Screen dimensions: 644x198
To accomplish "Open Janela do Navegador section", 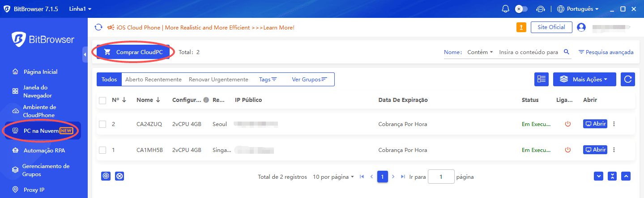I will (38, 91).
